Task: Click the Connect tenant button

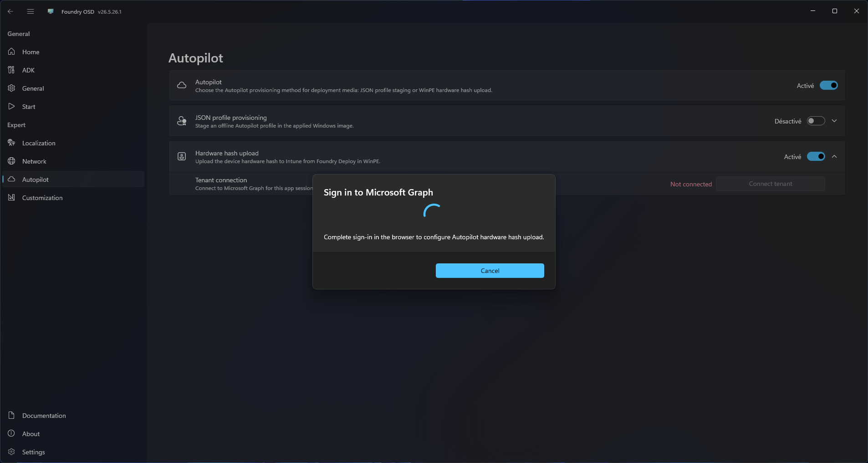Action: point(770,184)
